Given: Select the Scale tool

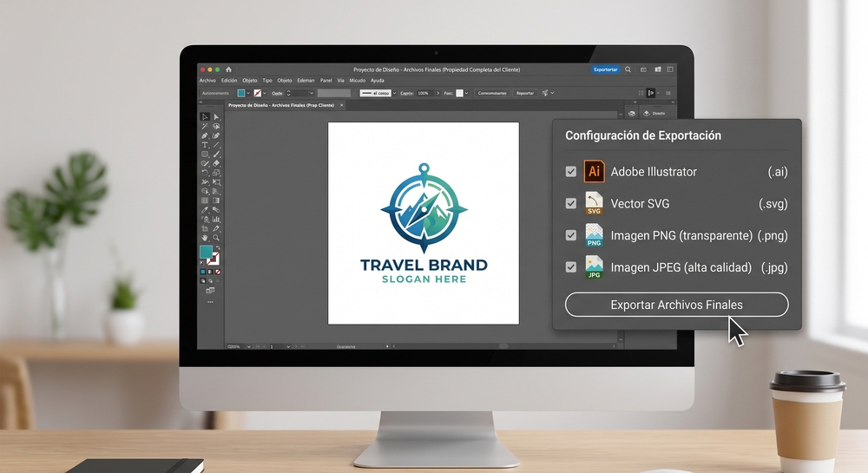Looking at the screenshot, I should click(x=216, y=173).
